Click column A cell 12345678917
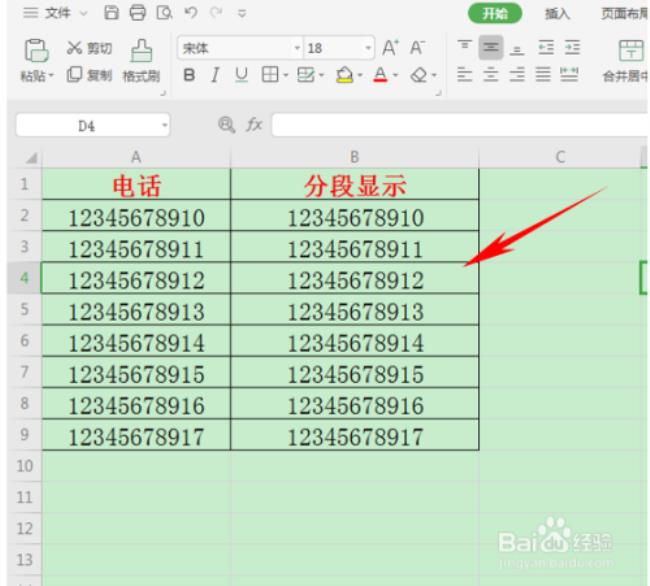This screenshot has width=650, height=586. [x=136, y=435]
